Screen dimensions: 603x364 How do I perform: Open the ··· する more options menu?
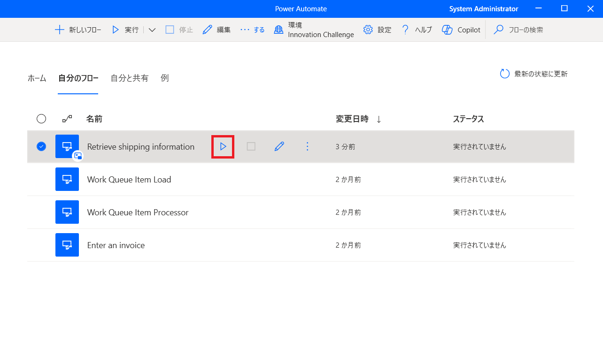[253, 30]
